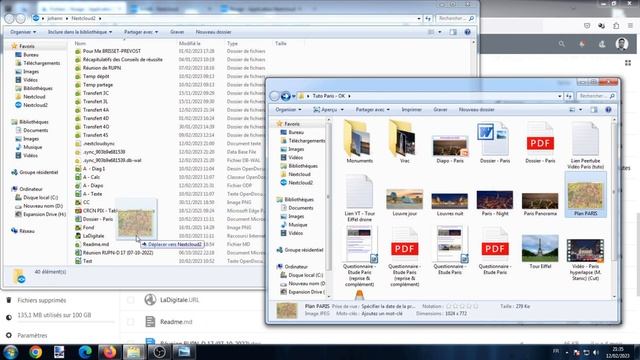Sort by Nom column header

[x=80, y=43]
